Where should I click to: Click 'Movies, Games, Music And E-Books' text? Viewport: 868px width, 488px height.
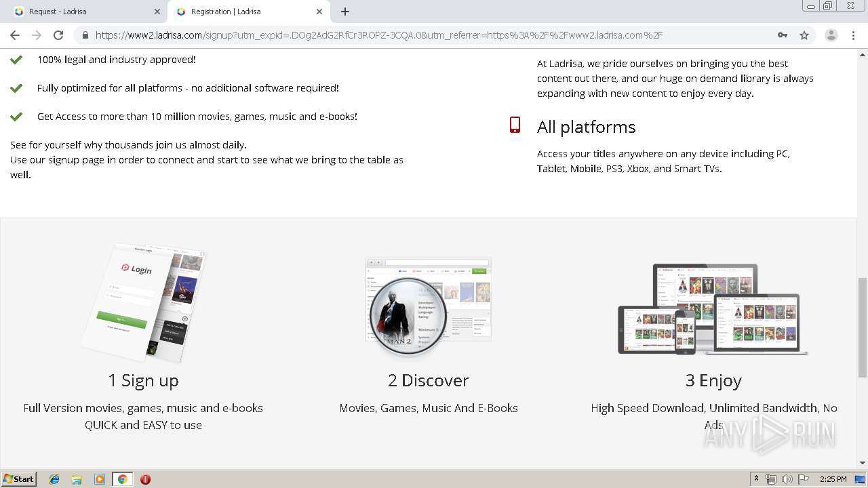pyautogui.click(x=429, y=408)
